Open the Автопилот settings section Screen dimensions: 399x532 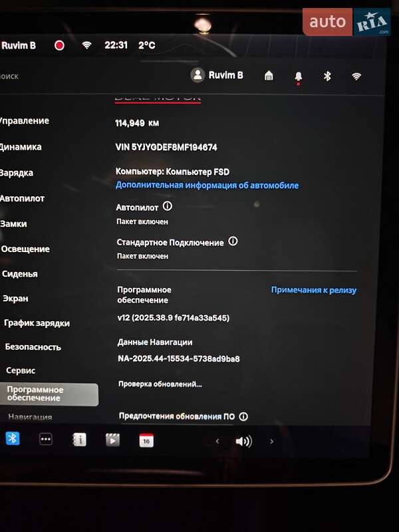[22, 198]
